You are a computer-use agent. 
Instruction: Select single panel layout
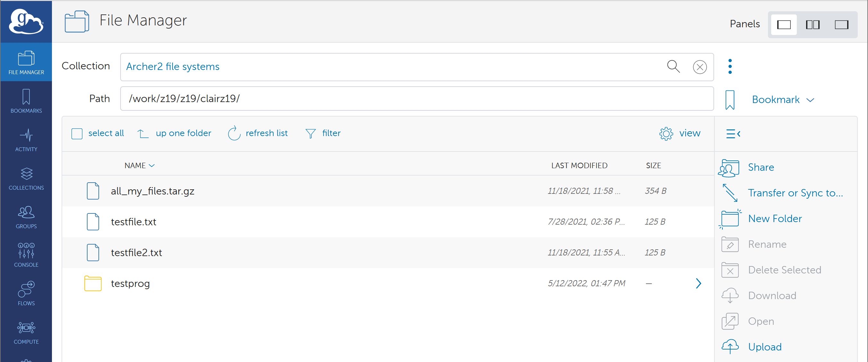(784, 24)
